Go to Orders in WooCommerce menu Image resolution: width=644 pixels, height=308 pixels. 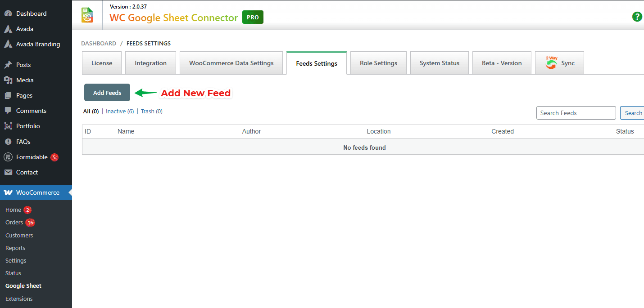14,222
